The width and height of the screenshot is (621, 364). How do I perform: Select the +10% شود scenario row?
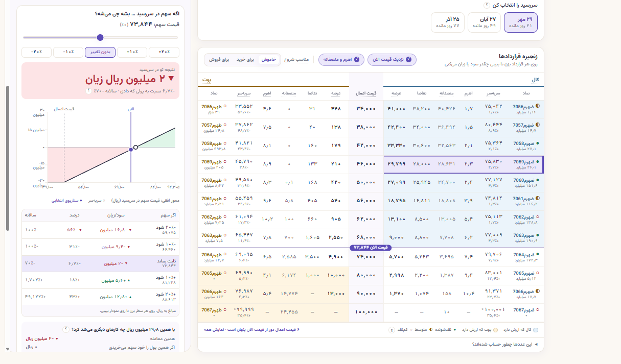(101, 280)
